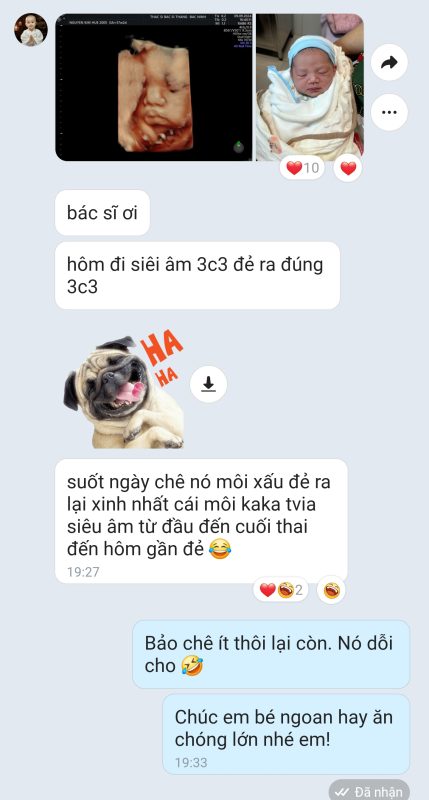Screen dimensions: 429x800
Task: Open the three-dots more options button
Action: click(x=389, y=112)
